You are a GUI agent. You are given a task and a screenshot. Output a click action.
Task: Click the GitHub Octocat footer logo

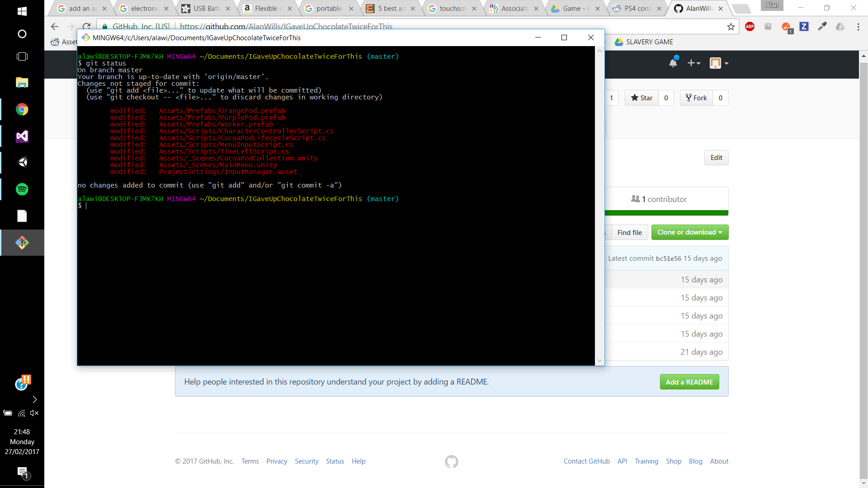click(451, 461)
